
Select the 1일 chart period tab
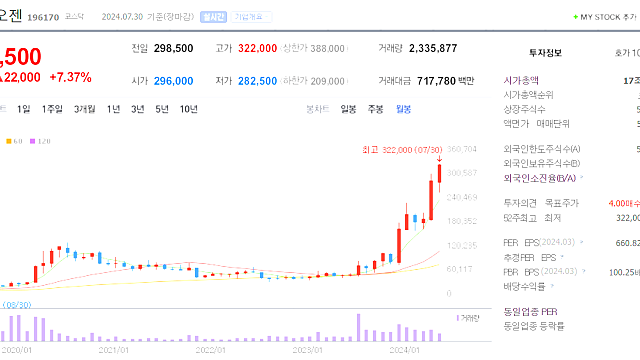click(24, 109)
